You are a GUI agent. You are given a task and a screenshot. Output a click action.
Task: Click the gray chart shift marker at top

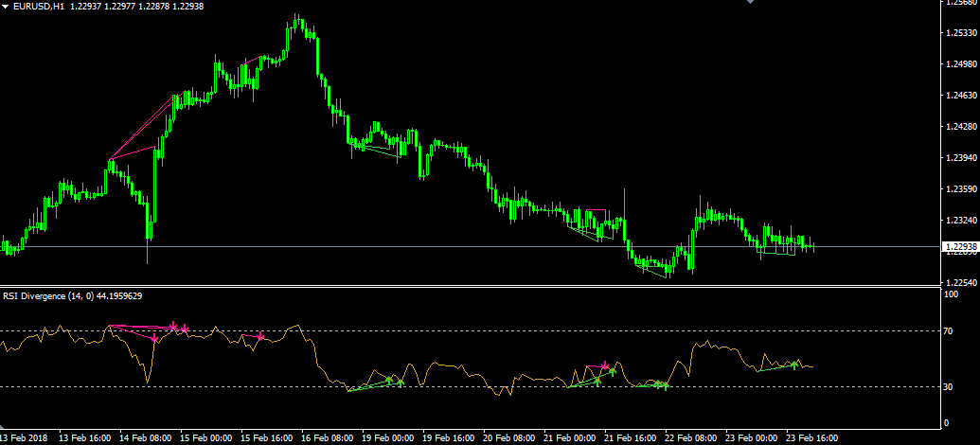point(751,3)
